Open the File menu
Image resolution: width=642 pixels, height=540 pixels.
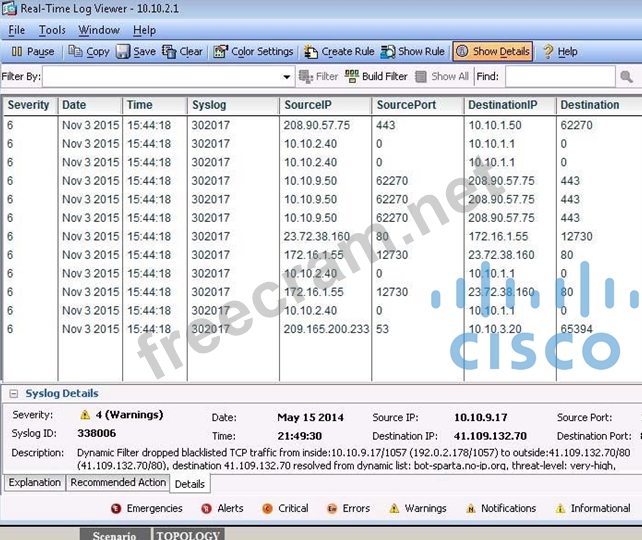point(16,30)
